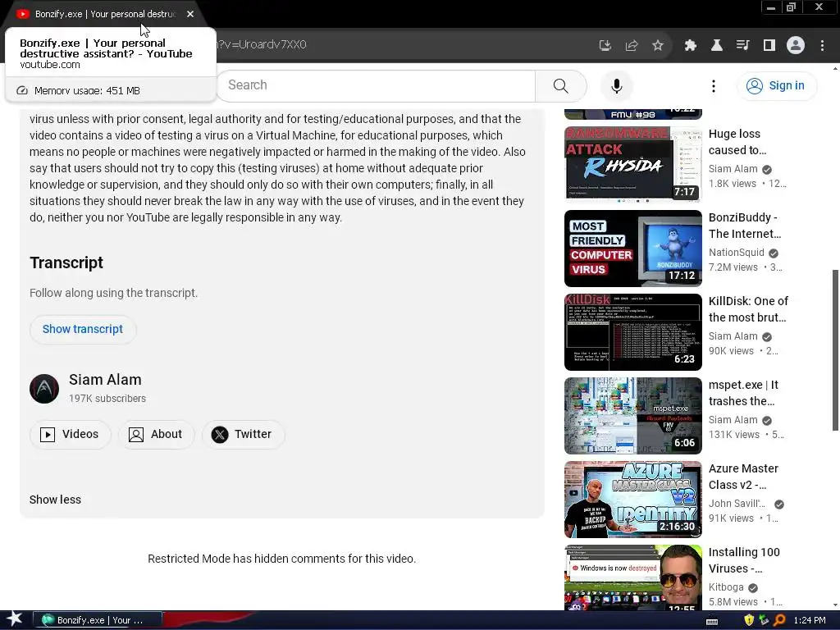The width and height of the screenshot is (840, 630).
Task: Open the keyboard icon in system tray
Action: [712, 622]
